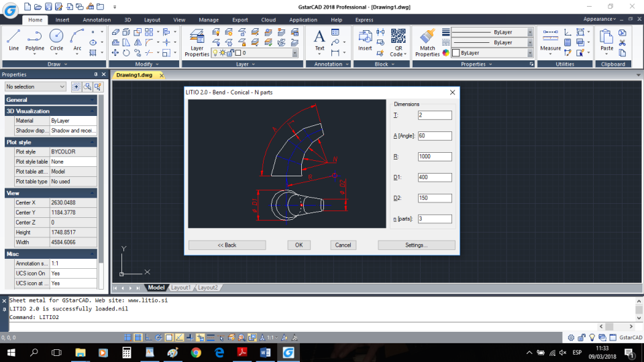644x362 pixels.
Task: Click the A [Angle] input field
Action: 435,136
